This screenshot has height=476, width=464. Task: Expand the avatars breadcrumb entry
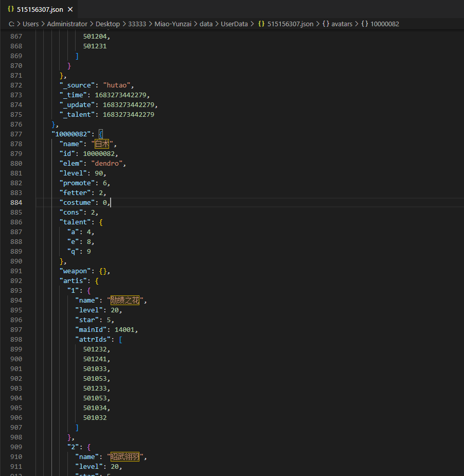click(342, 24)
